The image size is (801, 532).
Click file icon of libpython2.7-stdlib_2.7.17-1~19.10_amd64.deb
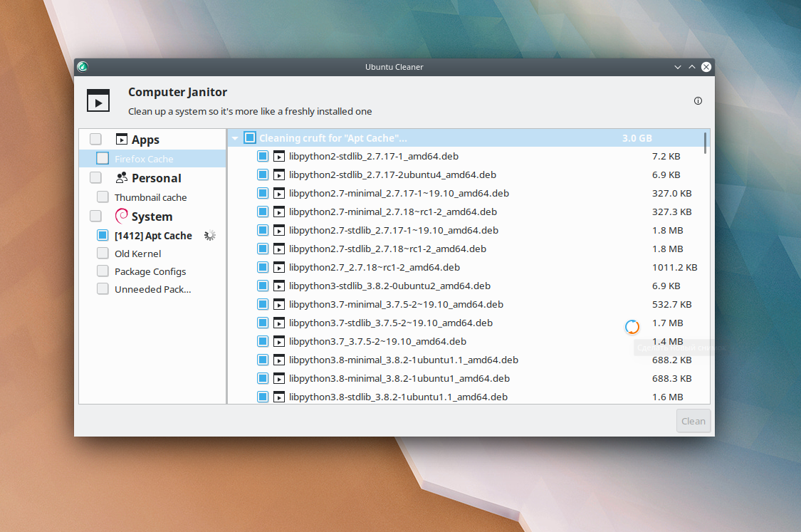[279, 231]
